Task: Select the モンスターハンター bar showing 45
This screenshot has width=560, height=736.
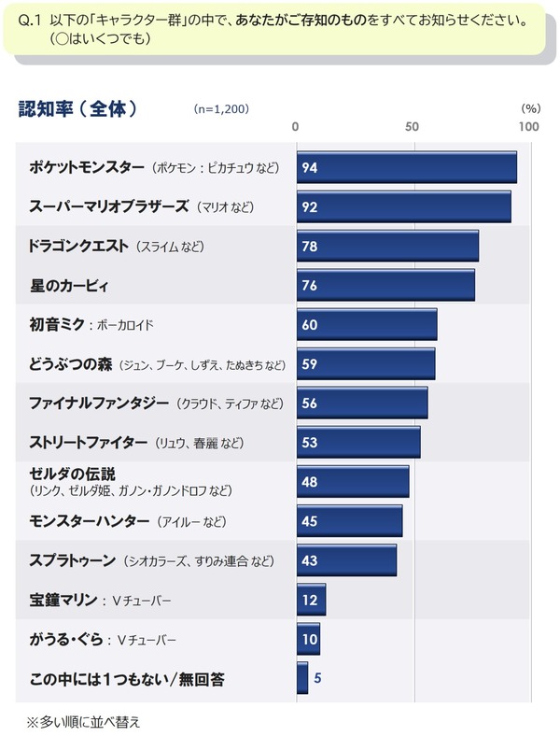Action: point(349,521)
